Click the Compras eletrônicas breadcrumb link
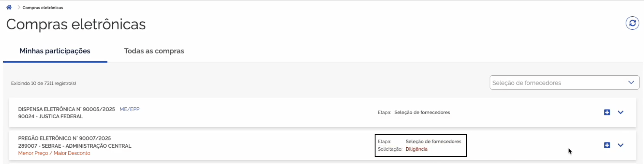644x164 pixels. (x=43, y=8)
